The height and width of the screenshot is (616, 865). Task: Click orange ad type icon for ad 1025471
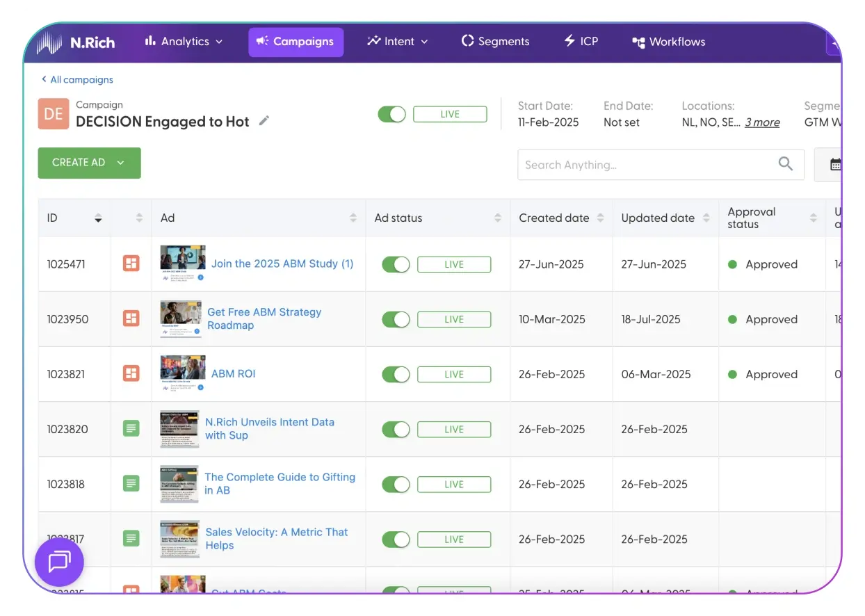[x=131, y=264]
